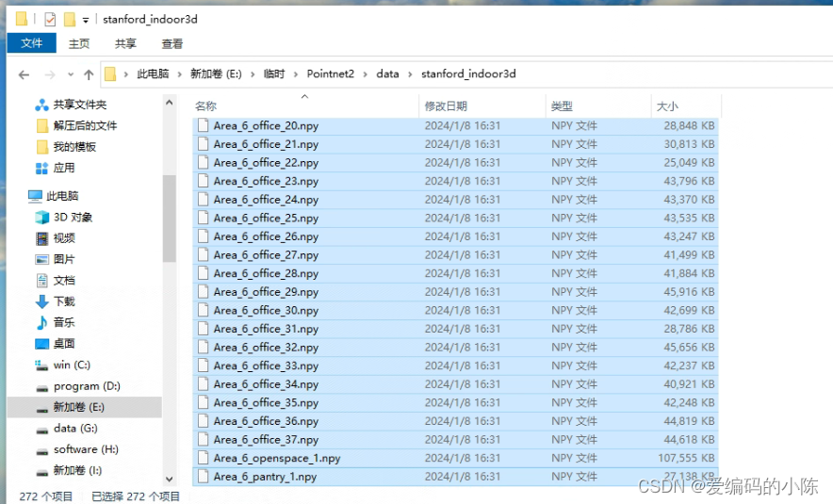Select 我的模板 folder in sidebar

(74, 147)
